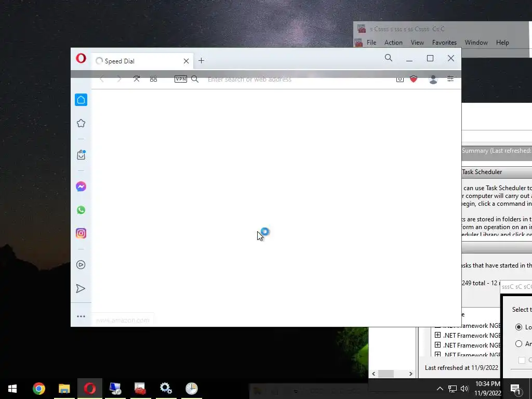Click right arrow of Task Scheduler scrollbar
The height and width of the screenshot is (399, 532).
coord(410,374)
